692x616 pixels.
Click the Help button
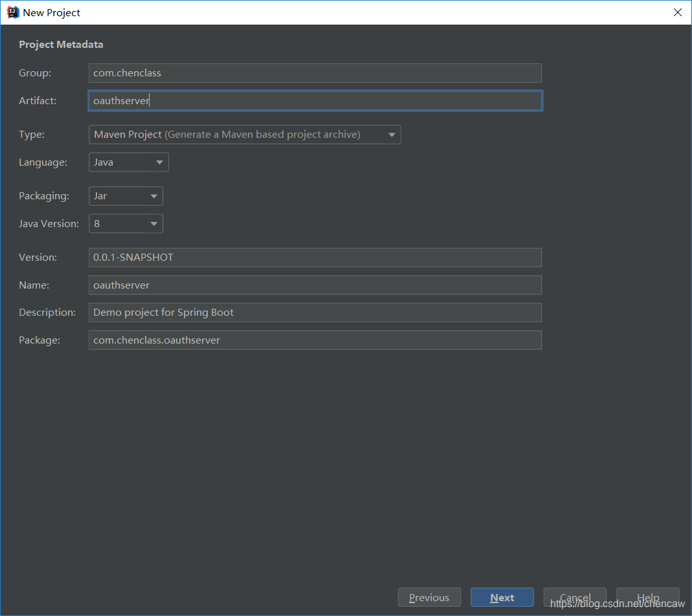click(x=648, y=597)
